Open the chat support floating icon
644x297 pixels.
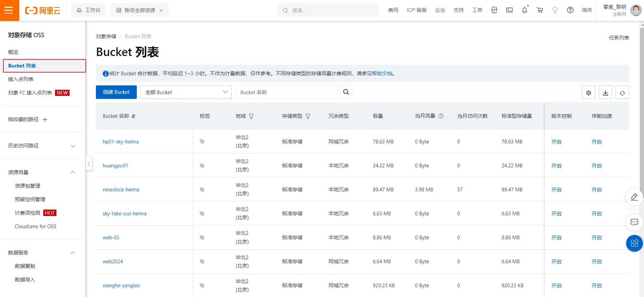[634, 222]
